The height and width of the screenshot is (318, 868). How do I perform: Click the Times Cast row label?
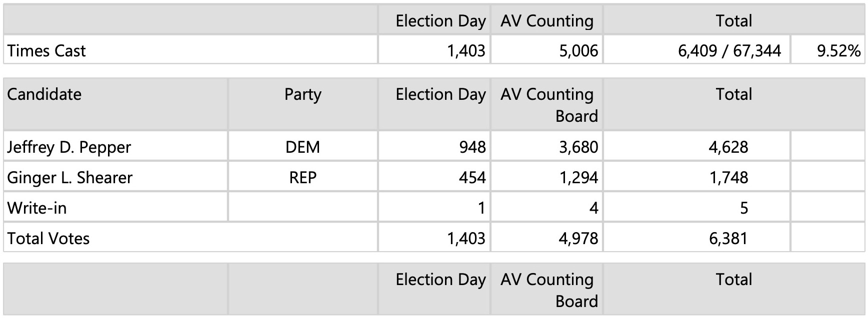[46, 51]
